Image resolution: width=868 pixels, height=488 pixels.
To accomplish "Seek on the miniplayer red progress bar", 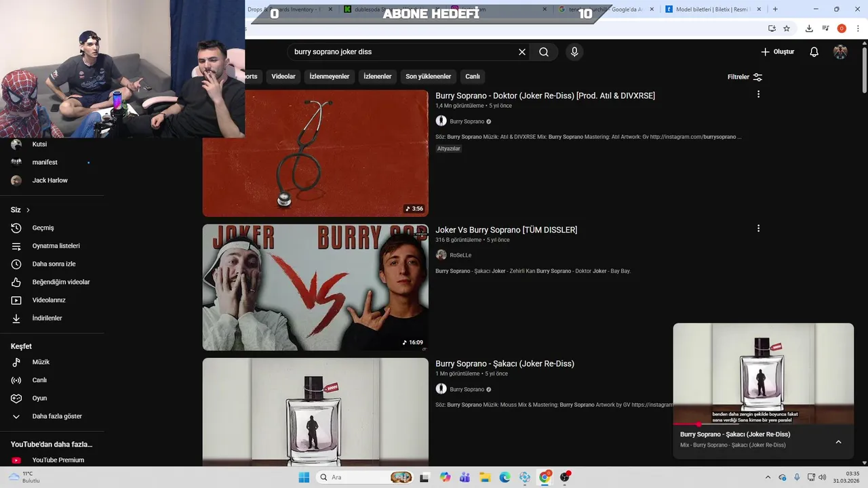I will click(x=764, y=424).
